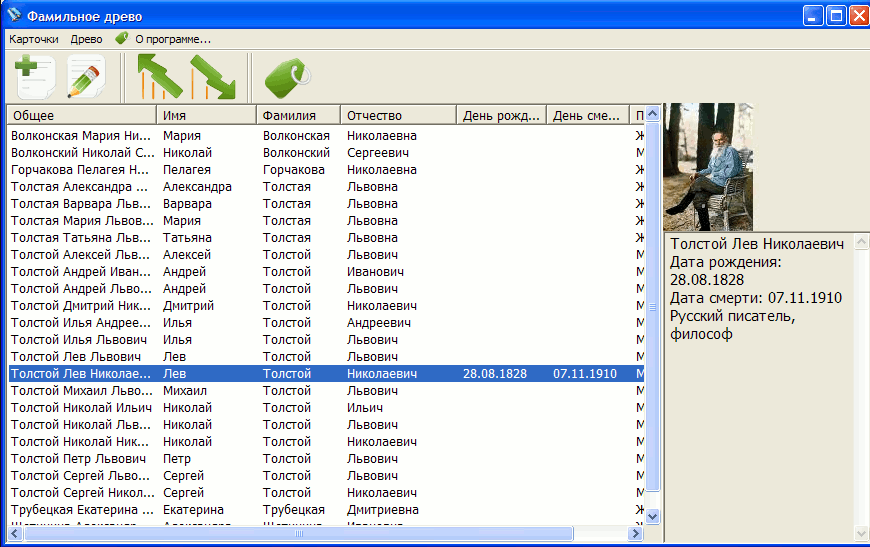The height and width of the screenshot is (547, 870).
Task: Click the pencil edit card icon
Action: click(x=86, y=77)
